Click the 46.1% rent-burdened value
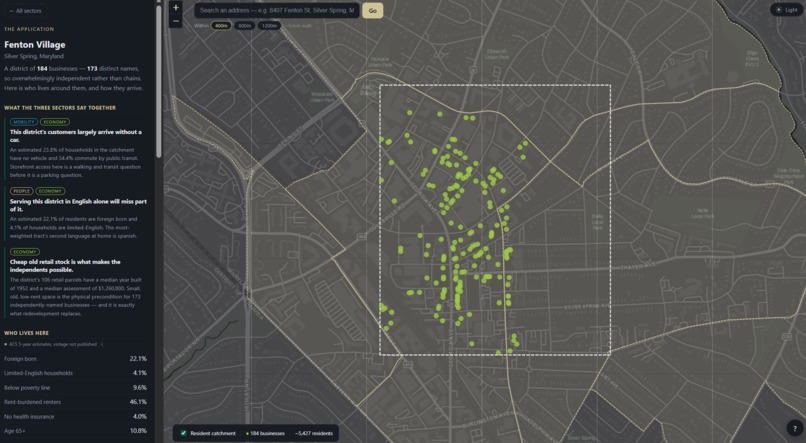 click(x=138, y=402)
